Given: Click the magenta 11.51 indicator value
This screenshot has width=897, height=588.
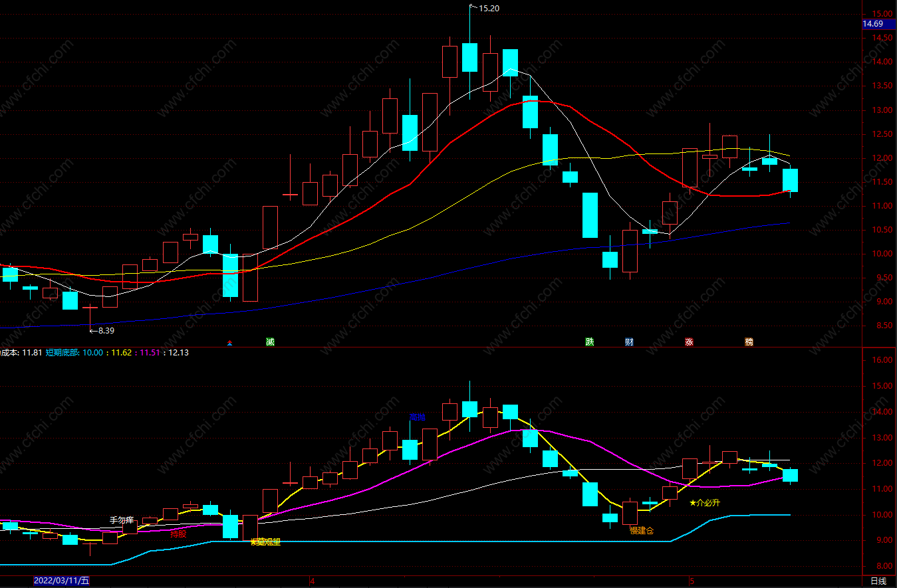Looking at the screenshot, I should [150, 353].
